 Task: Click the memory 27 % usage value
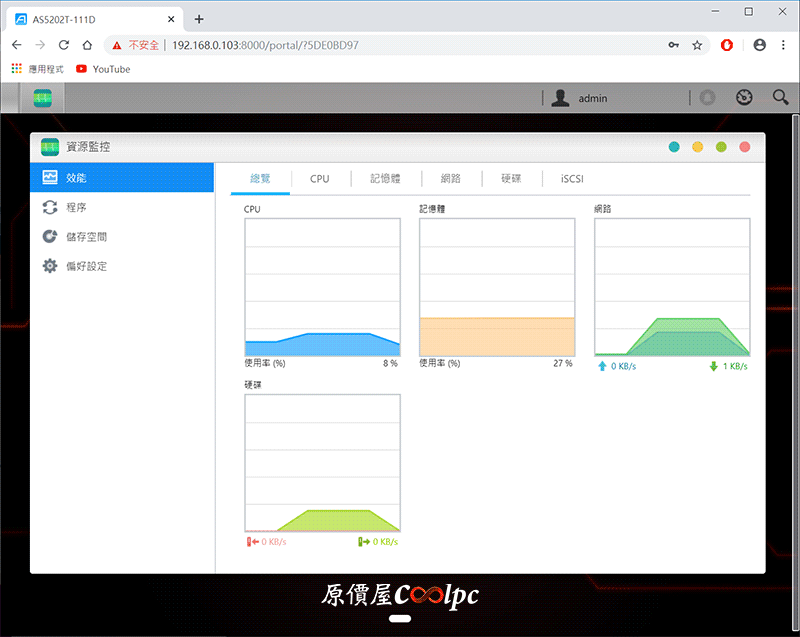pyautogui.click(x=563, y=363)
